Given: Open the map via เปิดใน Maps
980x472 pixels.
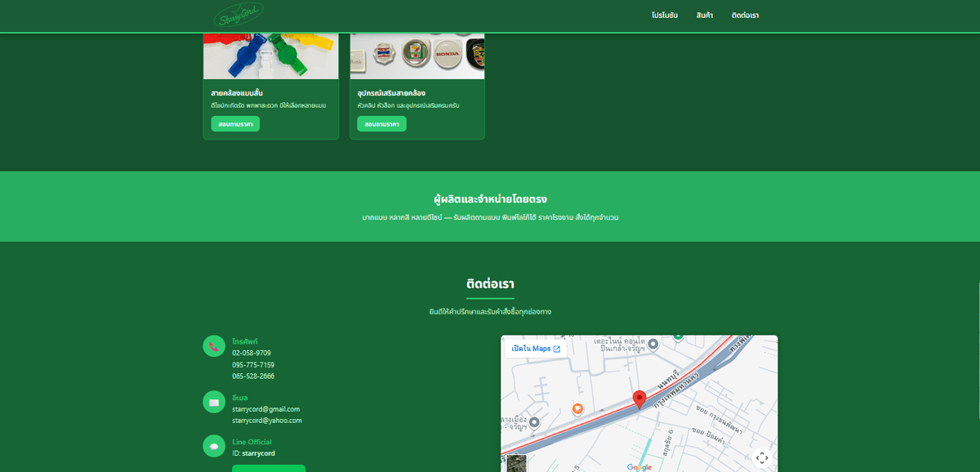Looking at the screenshot, I should pyautogui.click(x=536, y=349).
